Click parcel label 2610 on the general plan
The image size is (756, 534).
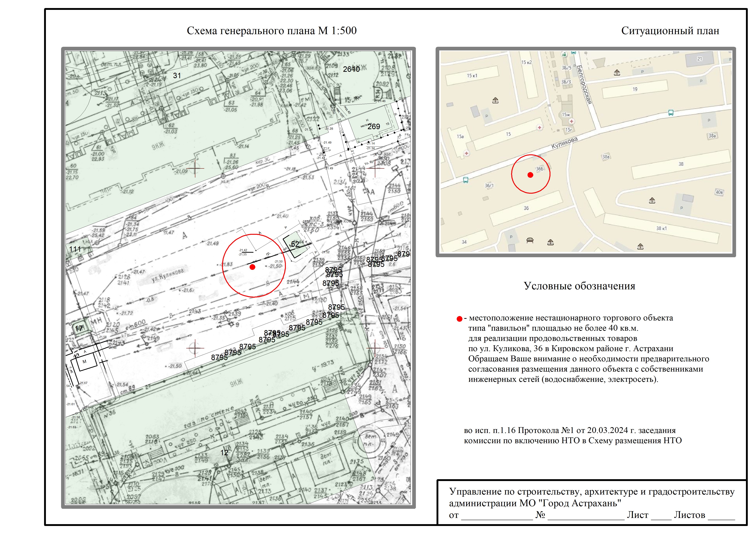(351, 69)
